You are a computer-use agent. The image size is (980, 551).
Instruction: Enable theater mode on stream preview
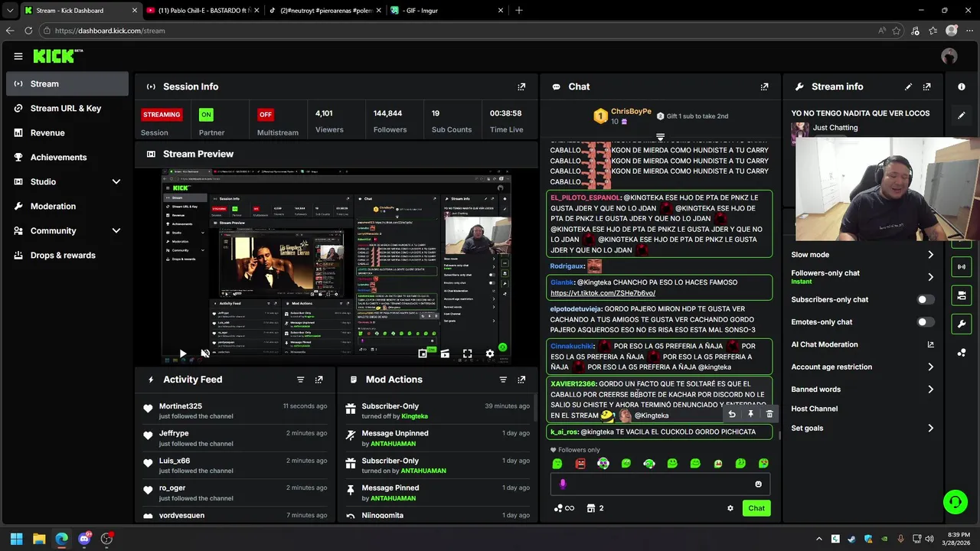[445, 354]
